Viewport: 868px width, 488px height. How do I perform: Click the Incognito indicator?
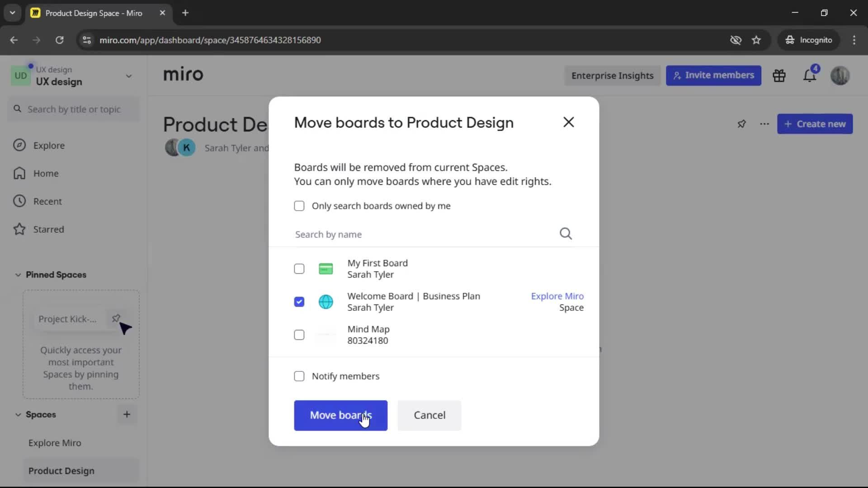tap(808, 40)
